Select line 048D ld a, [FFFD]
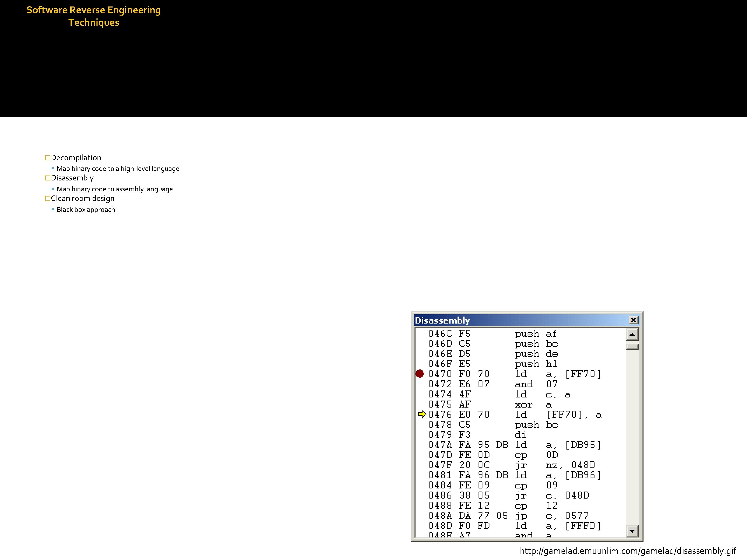Image resolution: width=747 pixels, height=560 pixels. click(515, 526)
